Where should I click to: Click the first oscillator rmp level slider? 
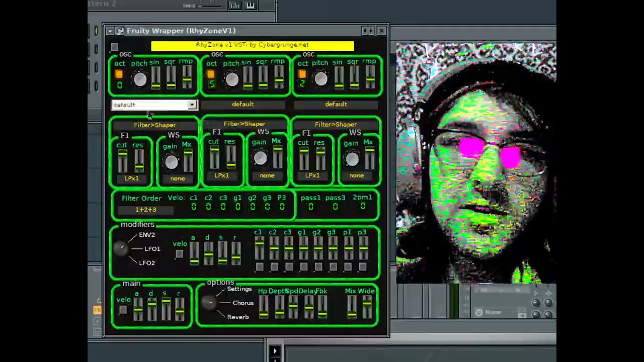[187, 78]
